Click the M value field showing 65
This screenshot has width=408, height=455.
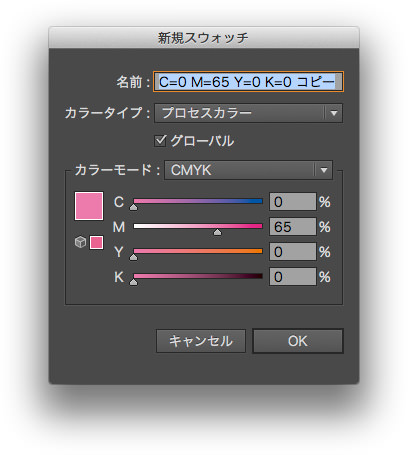pos(293,227)
